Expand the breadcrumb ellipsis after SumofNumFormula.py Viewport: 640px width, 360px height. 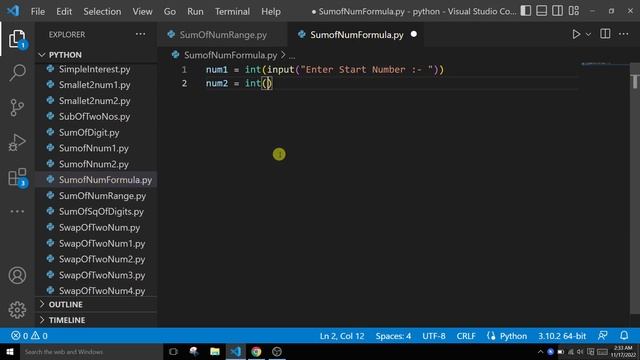292,55
